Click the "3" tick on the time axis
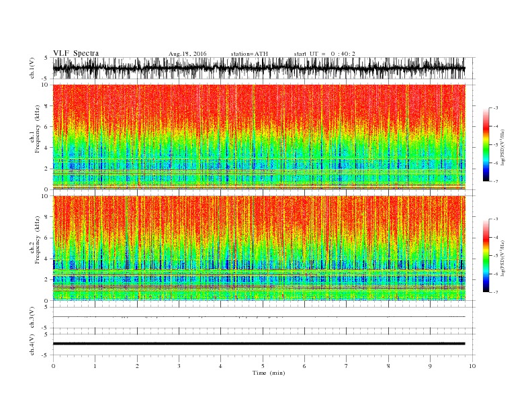The width and height of the screenshot is (532, 411). pos(179,366)
